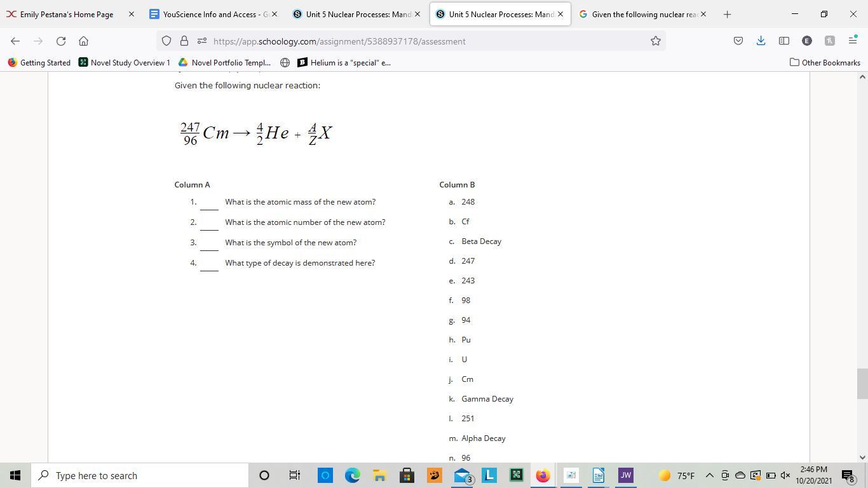Show site security padlock info
The height and width of the screenshot is (488, 868).
(x=184, y=41)
